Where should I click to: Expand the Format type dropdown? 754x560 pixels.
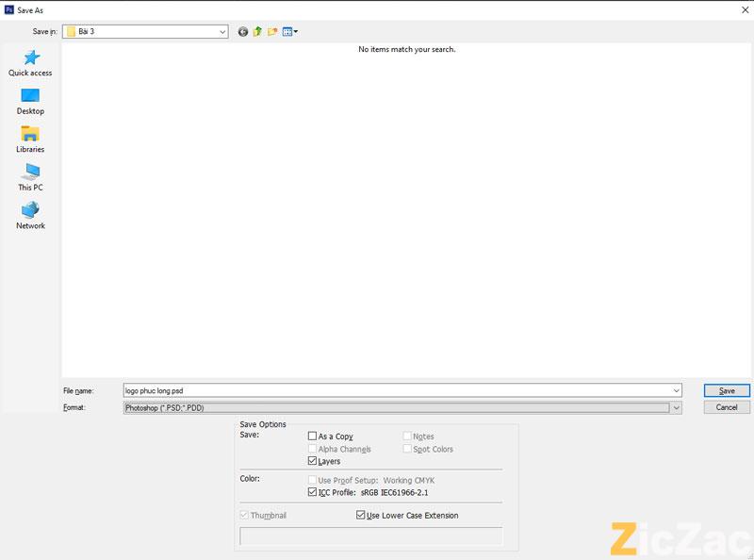click(676, 407)
